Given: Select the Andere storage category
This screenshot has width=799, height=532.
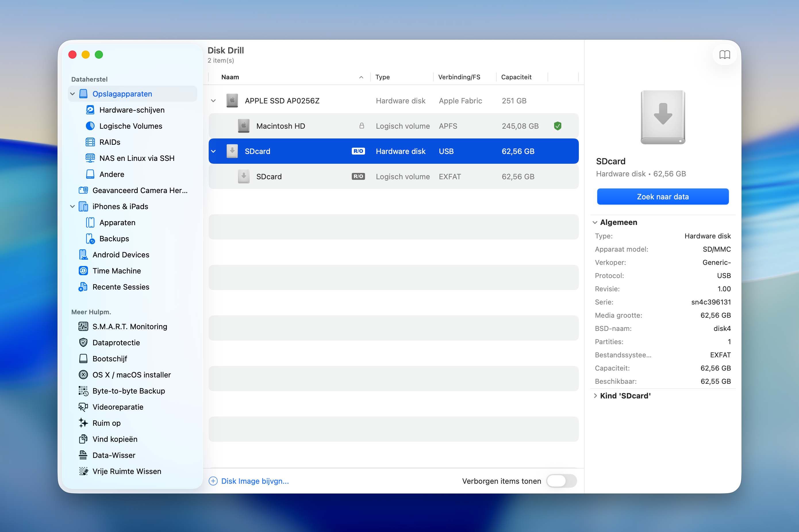Looking at the screenshot, I should click(x=112, y=174).
